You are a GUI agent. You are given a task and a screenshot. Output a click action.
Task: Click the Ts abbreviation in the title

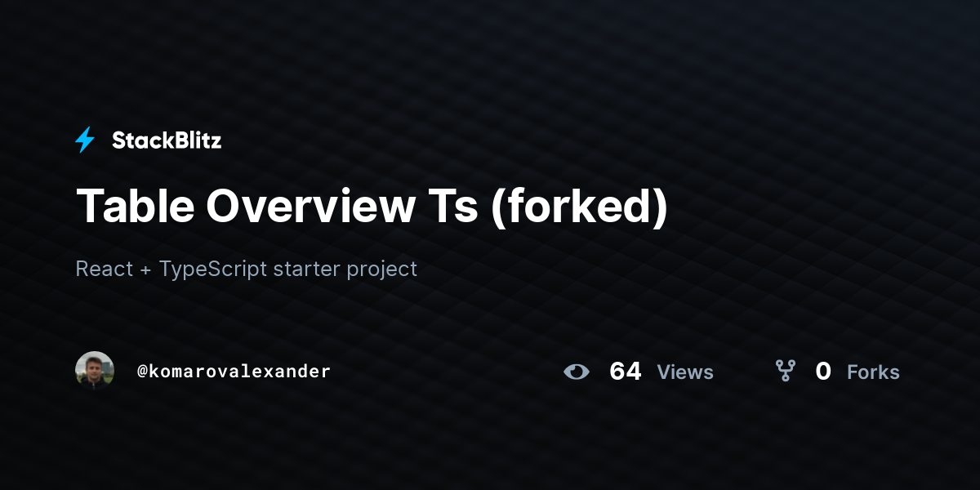click(x=452, y=206)
